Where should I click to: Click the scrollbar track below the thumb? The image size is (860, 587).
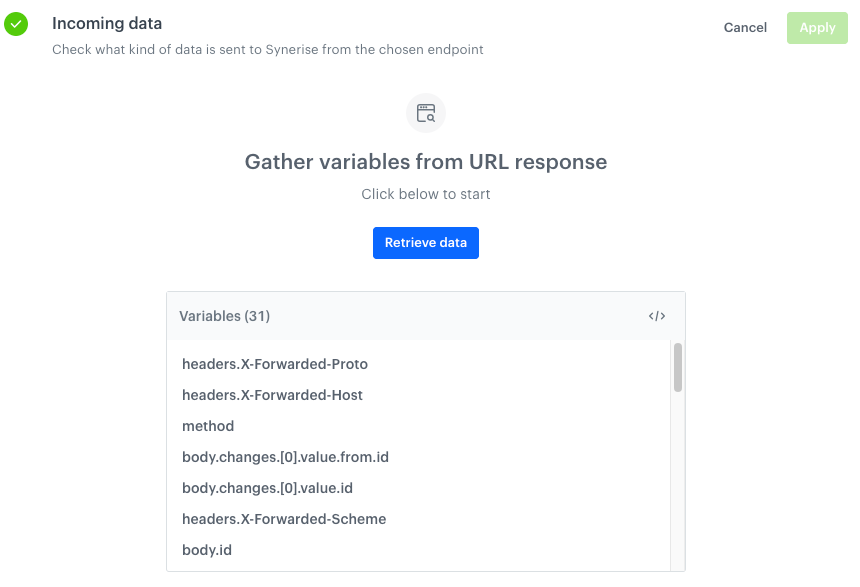(678, 480)
